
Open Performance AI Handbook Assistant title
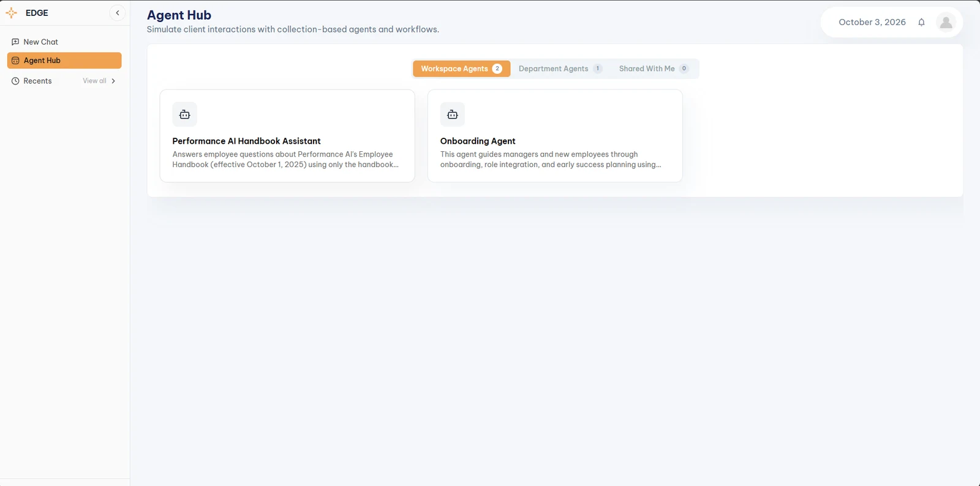click(246, 141)
